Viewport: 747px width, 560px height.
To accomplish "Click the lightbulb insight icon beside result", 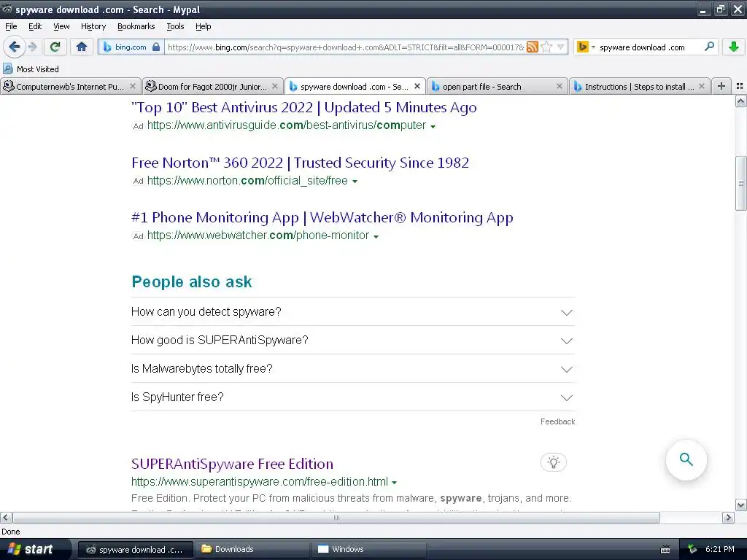I will point(553,462).
